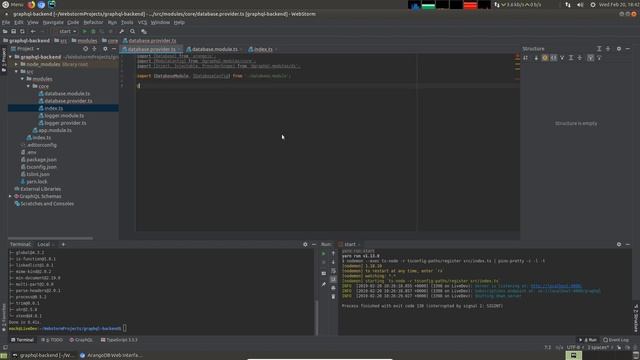The image size is (640, 360).
Task: Rerun start with green arrow in Run panel
Action: pos(324,253)
